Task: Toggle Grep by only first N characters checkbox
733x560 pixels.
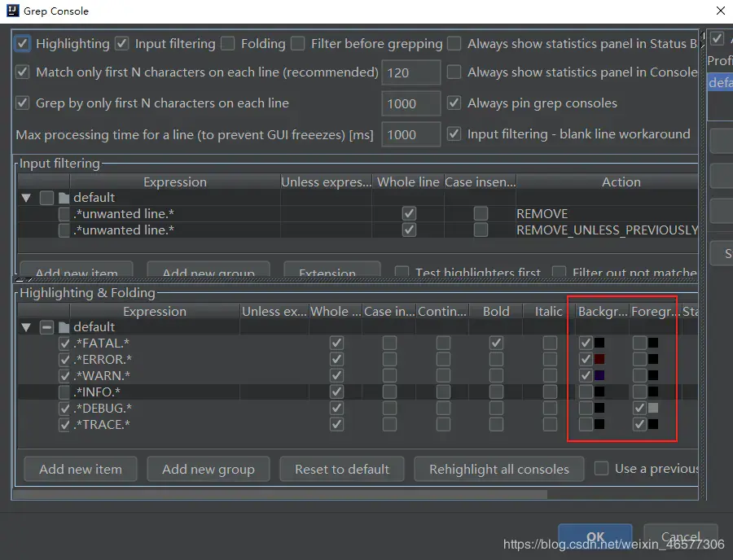Action: click(x=23, y=103)
